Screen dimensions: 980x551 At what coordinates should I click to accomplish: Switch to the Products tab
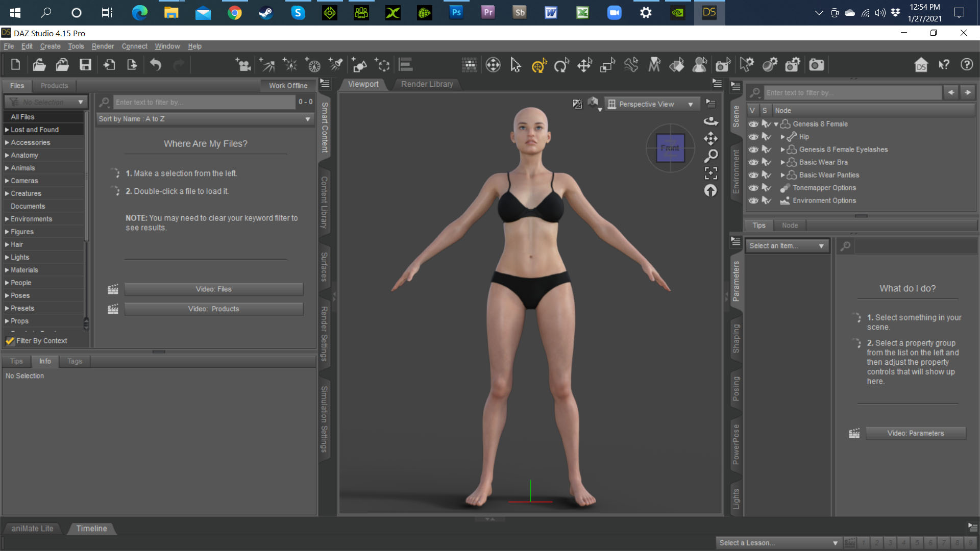click(x=54, y=86)
